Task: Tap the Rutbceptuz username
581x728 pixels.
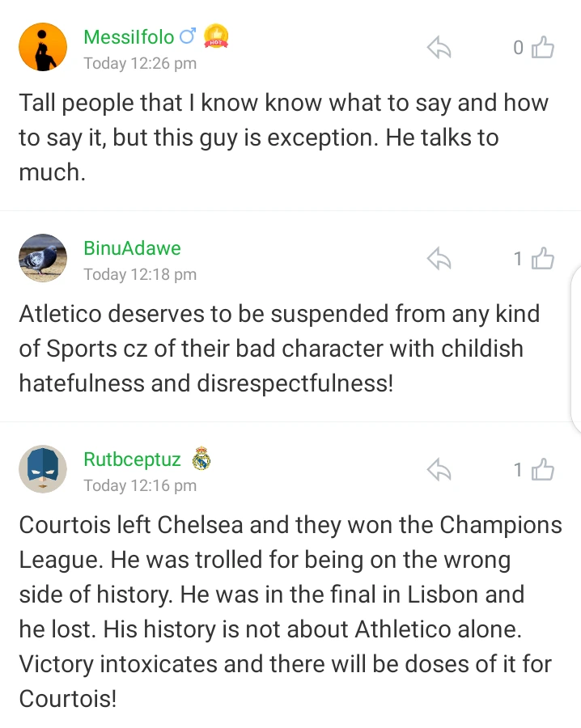Action: pyautogui.click(x=132, y=459)
